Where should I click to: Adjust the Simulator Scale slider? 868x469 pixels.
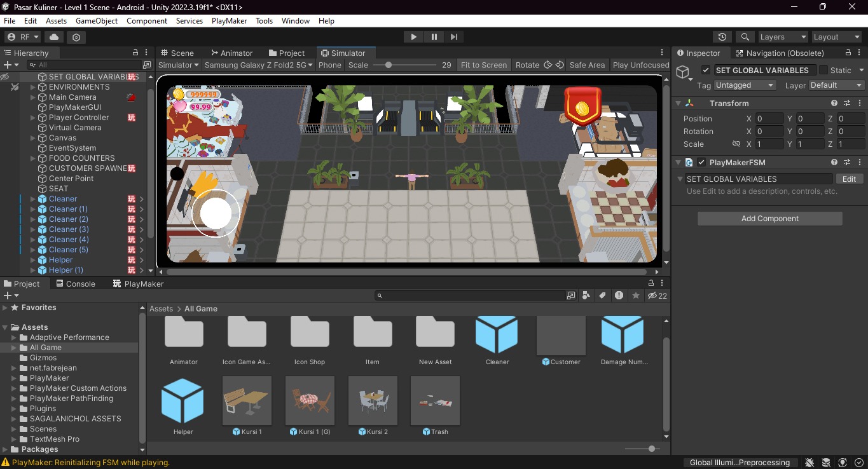pyautogui.click(x=388, y=65)
